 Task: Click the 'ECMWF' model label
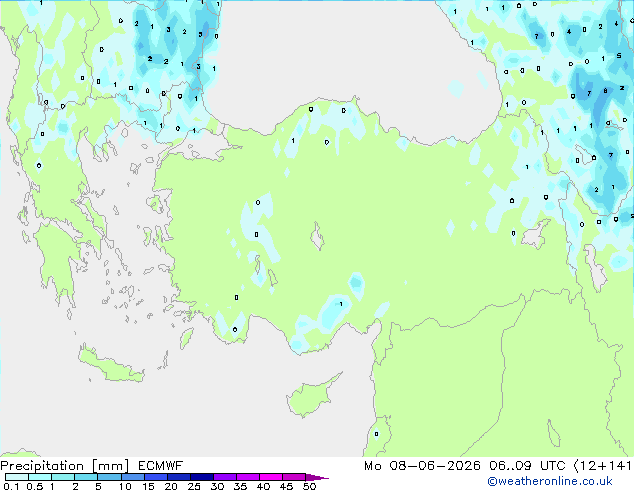point(160,466)
